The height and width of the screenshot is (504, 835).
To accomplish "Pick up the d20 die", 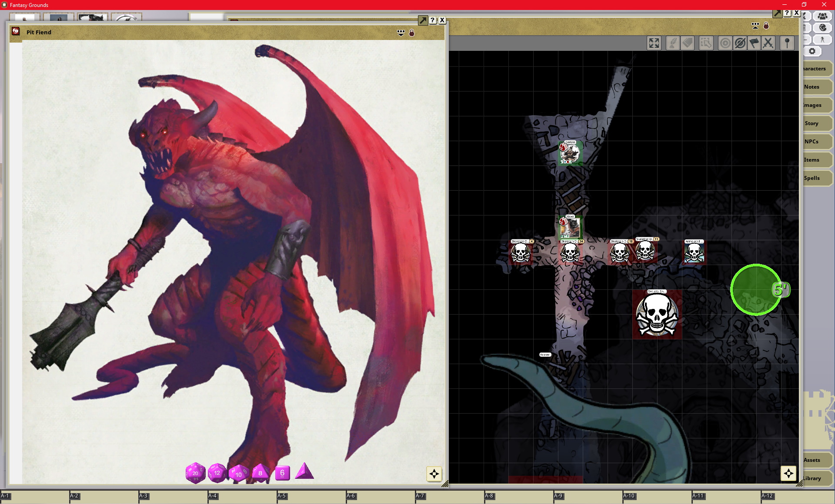I will [x=195, y=473].
